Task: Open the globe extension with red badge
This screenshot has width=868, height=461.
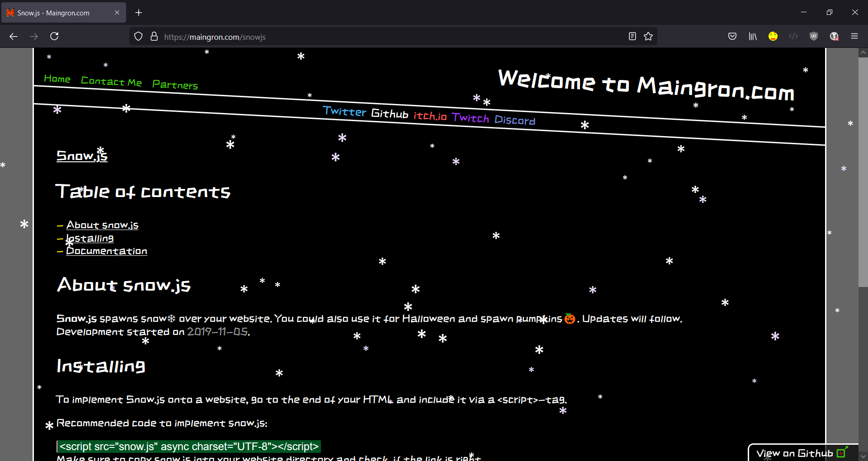Action: (834, 37)
